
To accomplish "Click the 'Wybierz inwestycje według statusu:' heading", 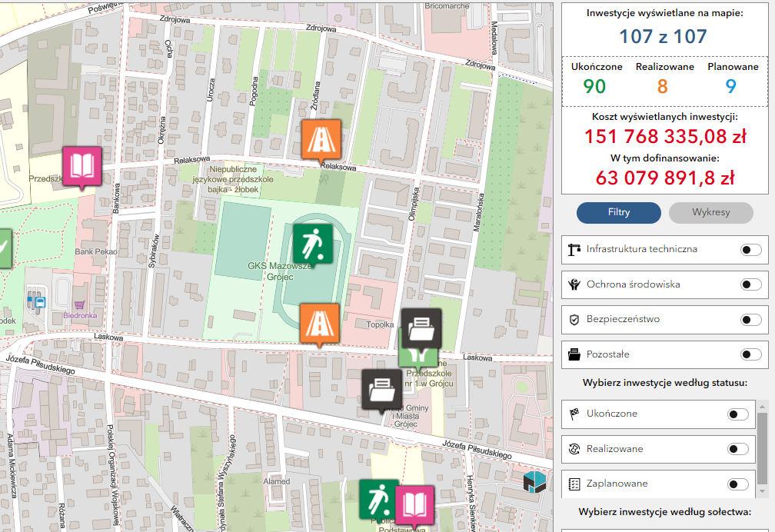I will (x=665, y=383).
